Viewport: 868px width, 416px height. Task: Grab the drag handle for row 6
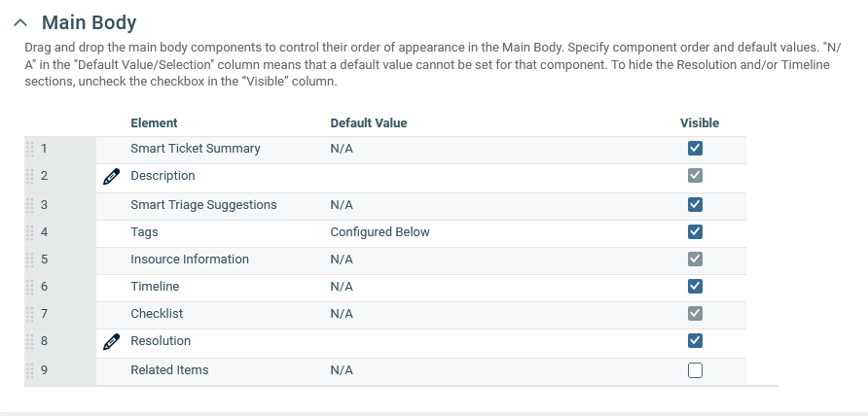click(29, 287)
